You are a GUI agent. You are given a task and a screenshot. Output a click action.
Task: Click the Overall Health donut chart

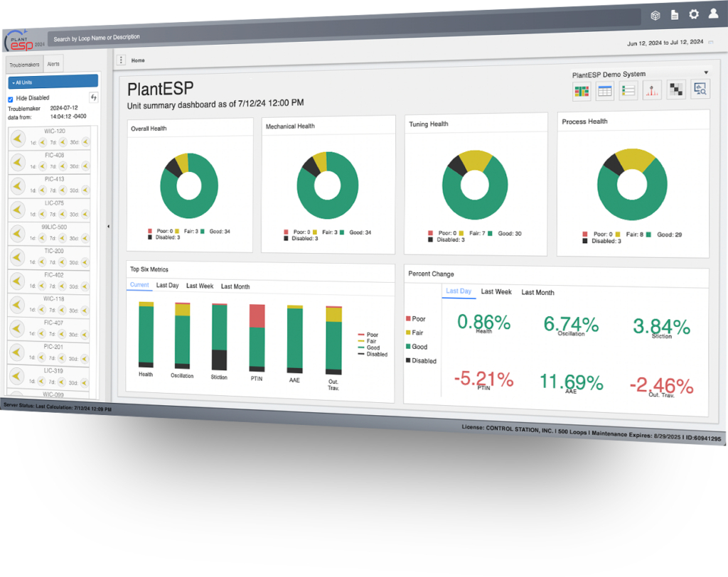click(189, 185)
